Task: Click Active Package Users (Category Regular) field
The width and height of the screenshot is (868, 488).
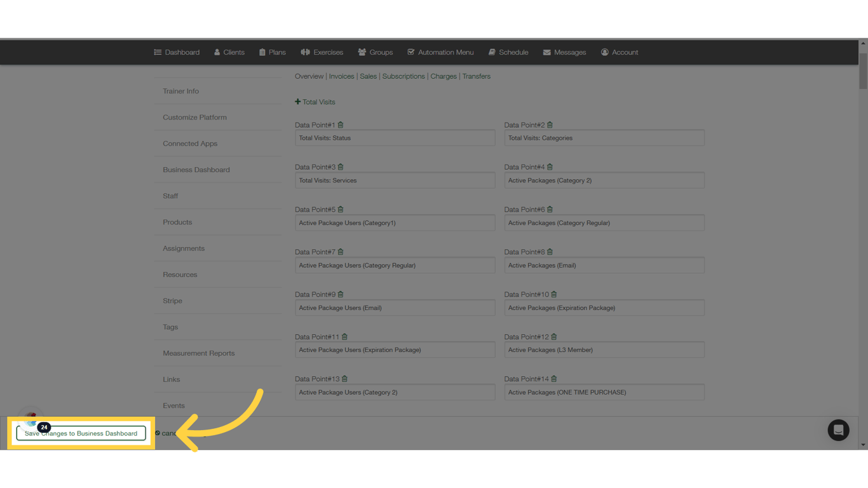Action: tap(395, 266)
